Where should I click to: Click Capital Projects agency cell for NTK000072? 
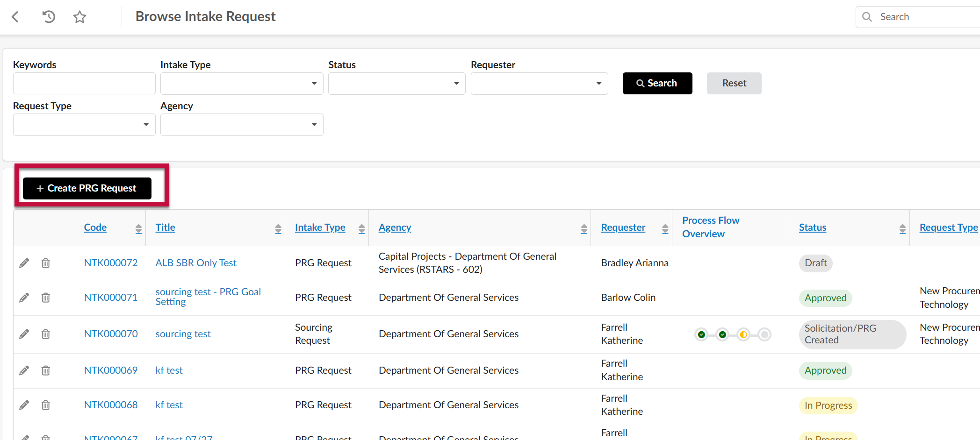click(x=468, y=263)
